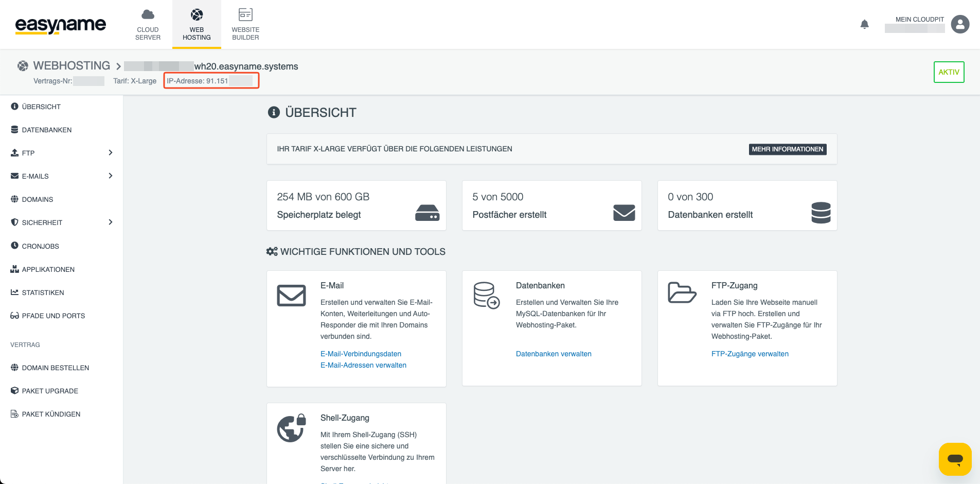Expand the E-Mails submenu chevron

tap(111, 176)
